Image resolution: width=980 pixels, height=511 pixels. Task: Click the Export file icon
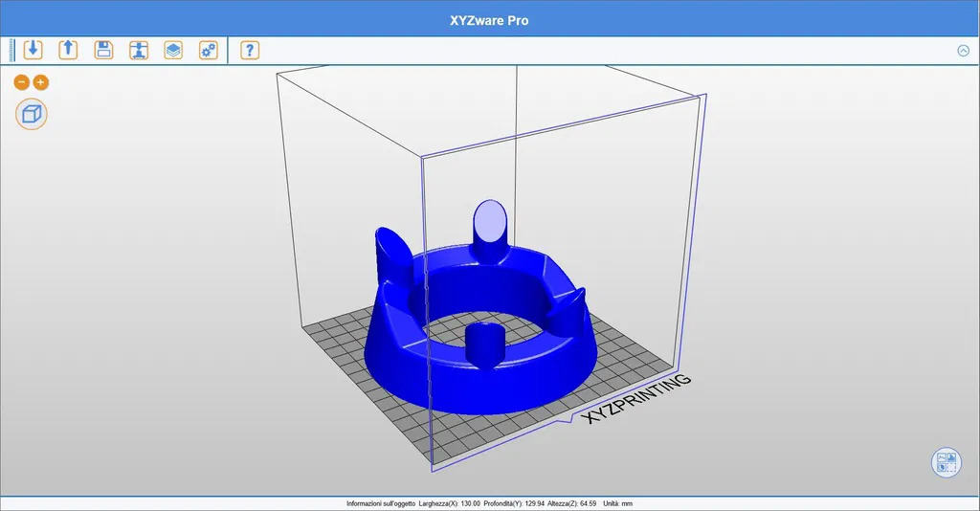(x=68, y=50)
